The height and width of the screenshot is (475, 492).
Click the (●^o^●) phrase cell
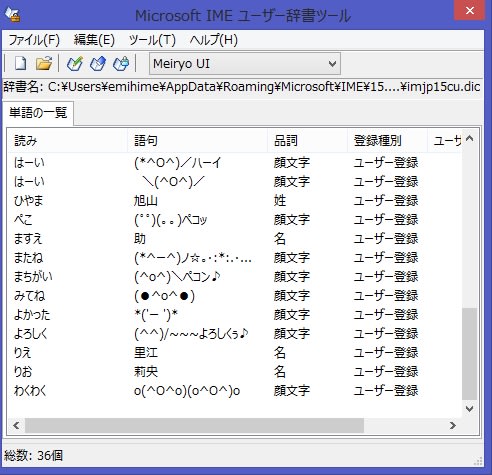164,296
